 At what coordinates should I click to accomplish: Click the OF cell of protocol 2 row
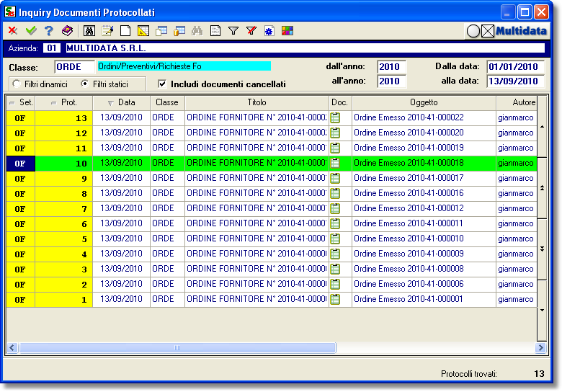pos(20,285)
